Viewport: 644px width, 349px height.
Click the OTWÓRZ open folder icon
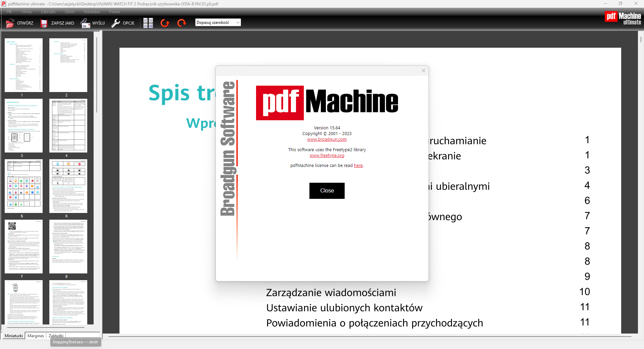coord(10,23)
